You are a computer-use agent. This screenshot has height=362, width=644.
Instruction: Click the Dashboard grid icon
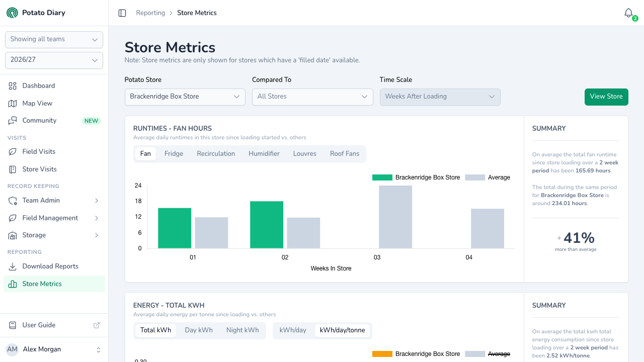13,86
